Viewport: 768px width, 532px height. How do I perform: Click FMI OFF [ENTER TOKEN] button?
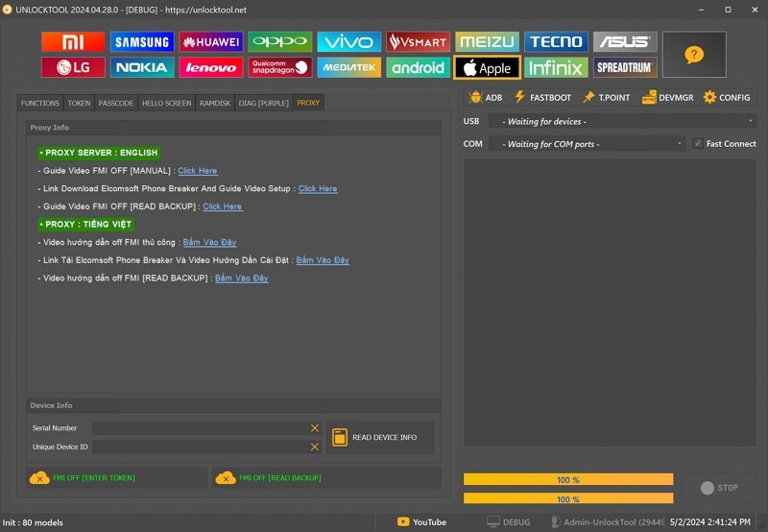tap(117, 477)
